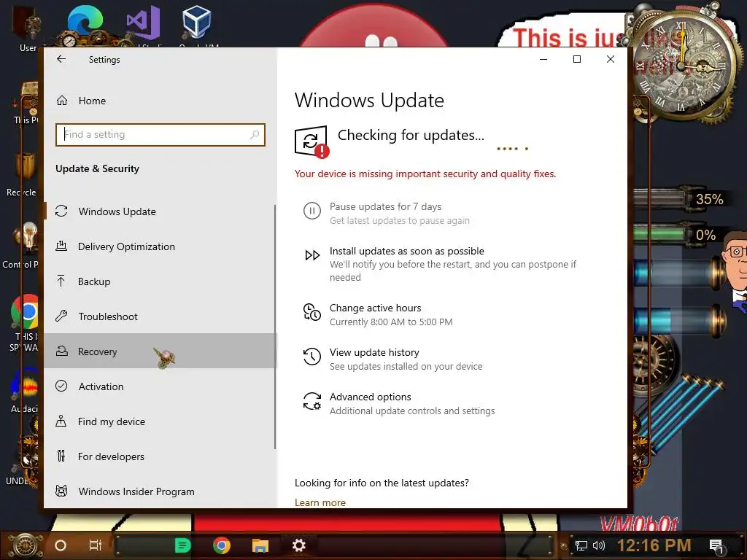Open Delivery Optimization settings
Screen dimensions: 747x560
[160, 246]
